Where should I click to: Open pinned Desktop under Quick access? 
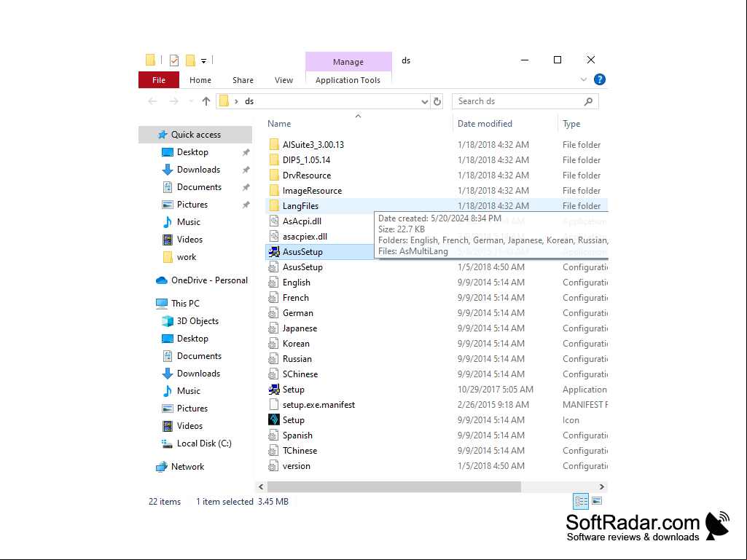[192, 152]
